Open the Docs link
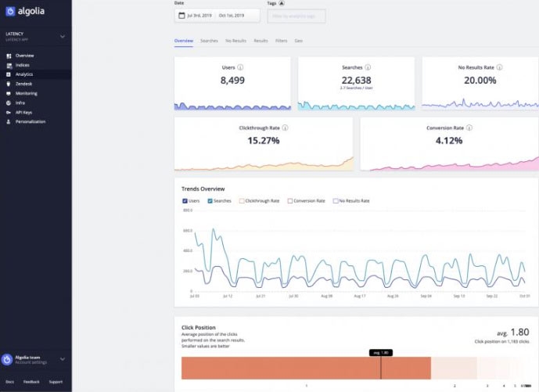Viewport: 539px width, 392px height. pos(9,382)
